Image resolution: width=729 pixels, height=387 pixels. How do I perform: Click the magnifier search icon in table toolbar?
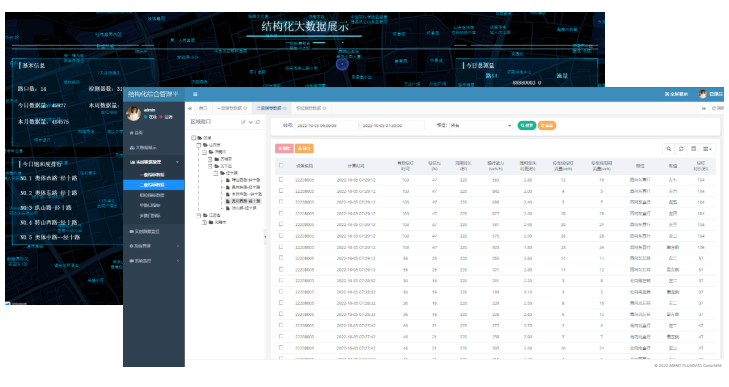(669, 149)
